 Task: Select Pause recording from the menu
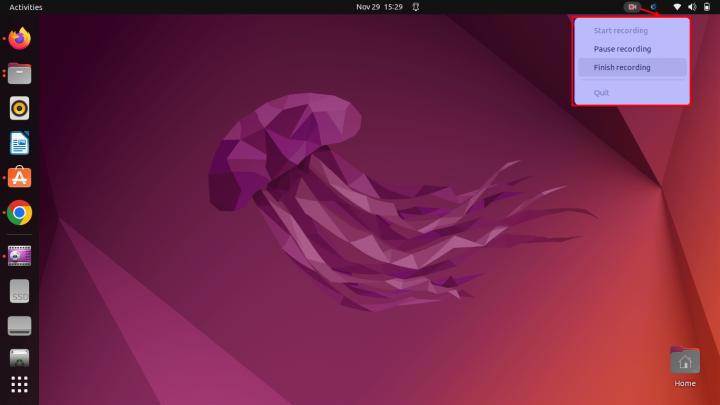point(622,49)
